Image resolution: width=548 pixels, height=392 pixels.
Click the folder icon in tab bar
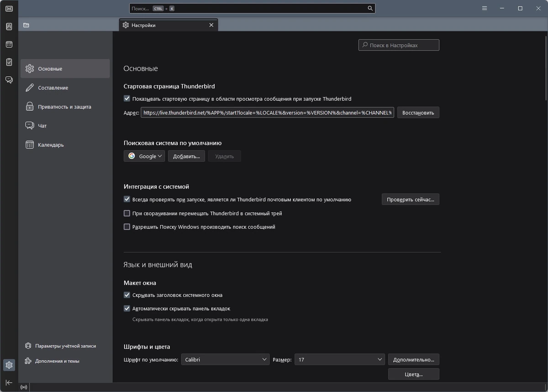(x=26, y=25)
